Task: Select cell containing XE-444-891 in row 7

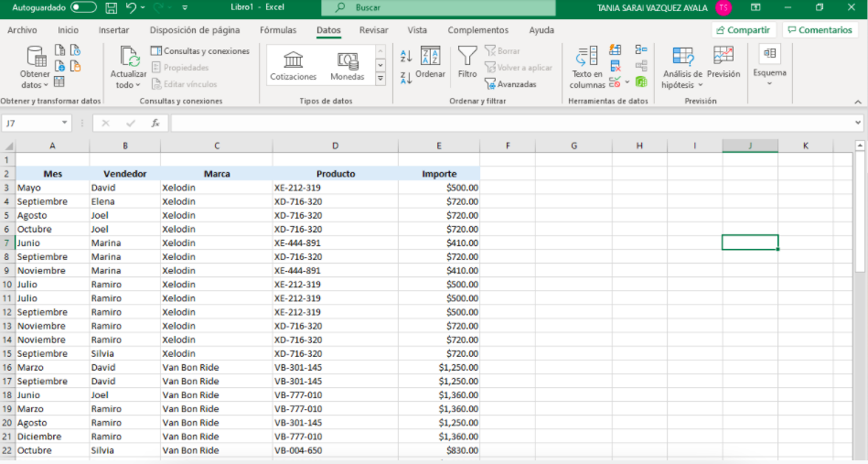Action: (335, 243)
